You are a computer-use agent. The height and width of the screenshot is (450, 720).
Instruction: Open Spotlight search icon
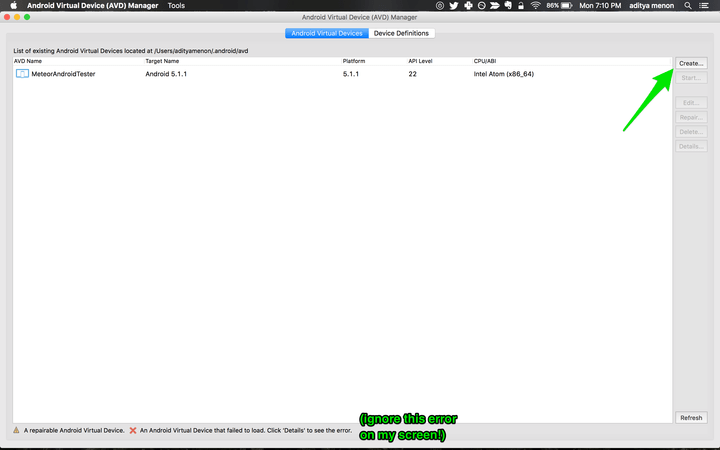coord(688,6)
